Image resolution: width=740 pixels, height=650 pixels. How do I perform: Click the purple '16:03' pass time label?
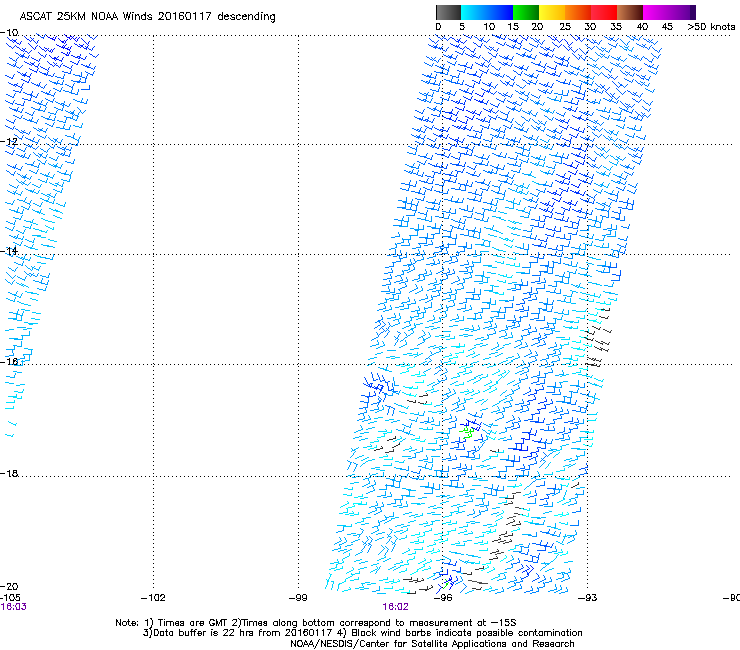[13, 607]
